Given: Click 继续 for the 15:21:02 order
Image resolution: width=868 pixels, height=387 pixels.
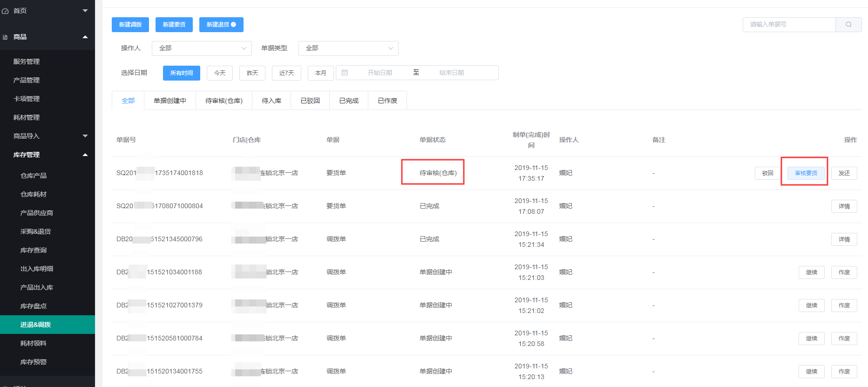Looking at the screenshot, I should coord(812,306).
